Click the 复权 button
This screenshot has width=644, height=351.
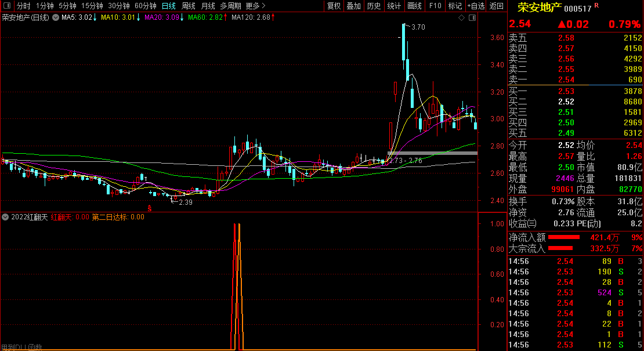(334, 6)
